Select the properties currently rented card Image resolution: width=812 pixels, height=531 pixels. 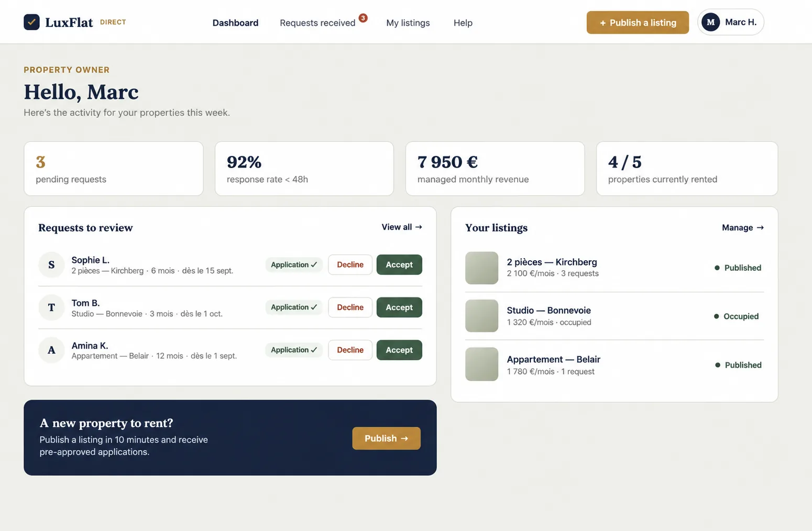click(687, 169)
